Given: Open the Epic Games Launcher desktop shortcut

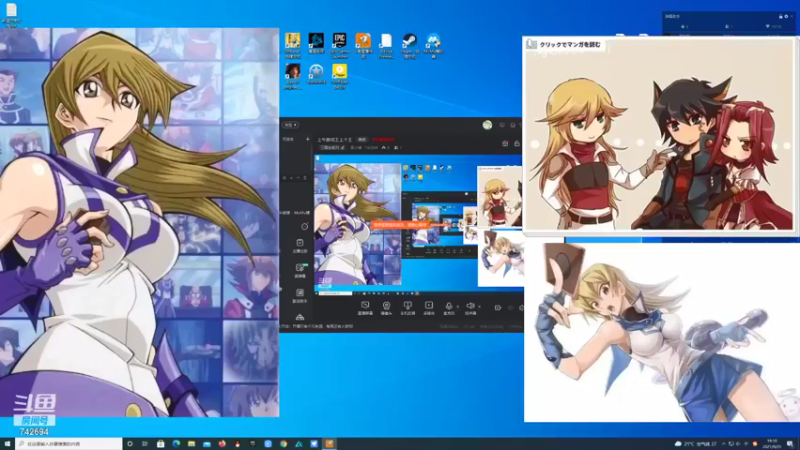Looking at the screenshot, I should pyautogui.click(x=339, y=44).
